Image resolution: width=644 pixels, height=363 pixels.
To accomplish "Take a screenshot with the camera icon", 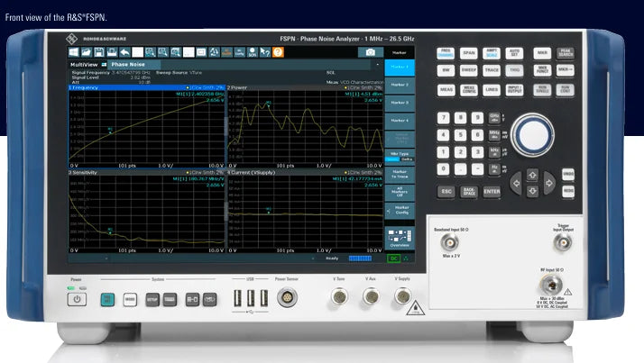I will 370,52.
